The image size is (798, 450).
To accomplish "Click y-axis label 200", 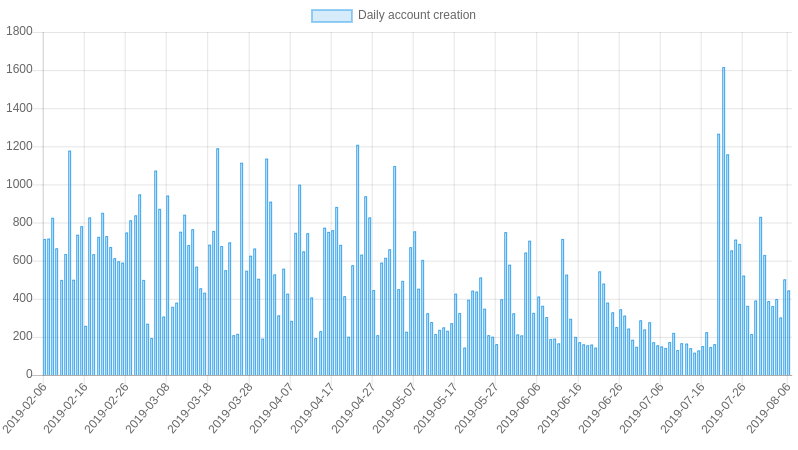I will point(22,336).
